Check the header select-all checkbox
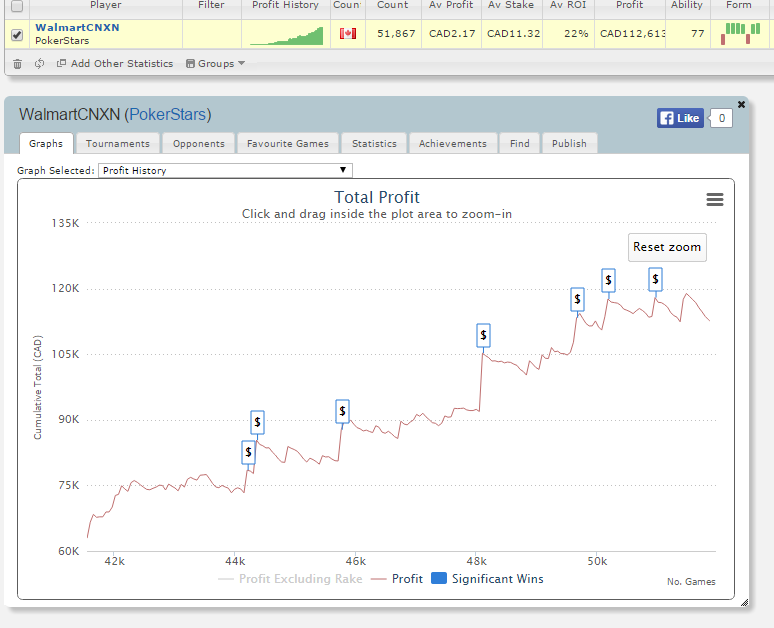774x628 pixels. [17, 6]
